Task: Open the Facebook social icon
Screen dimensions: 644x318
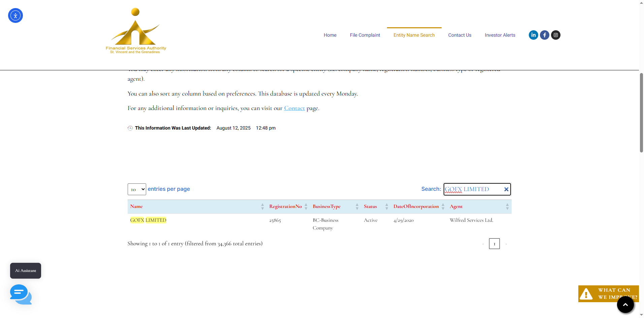Action: click(544, 35)
